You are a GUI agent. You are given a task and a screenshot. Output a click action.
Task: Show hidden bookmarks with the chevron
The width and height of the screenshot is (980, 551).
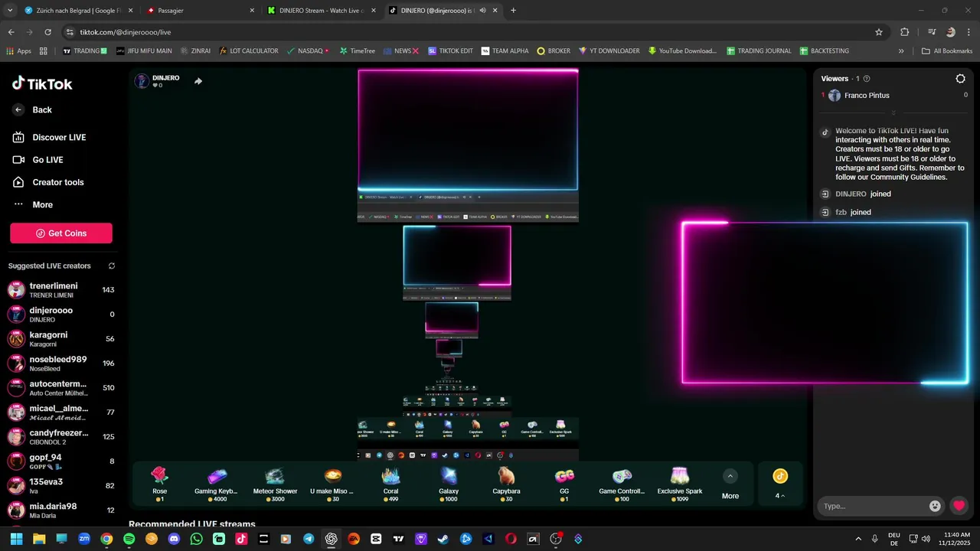[x=901, y=51]
